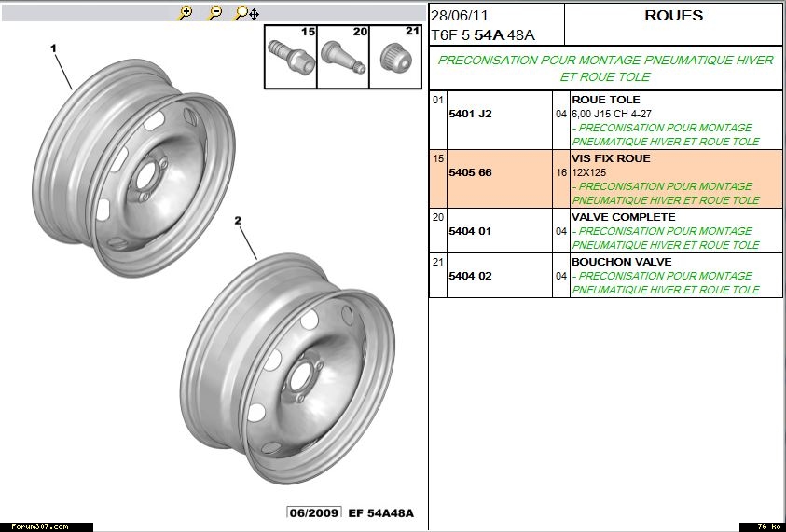Click the VALVE COMPLETE row title
The height and width of the screenshot is (532, 786).
(623, 217)
